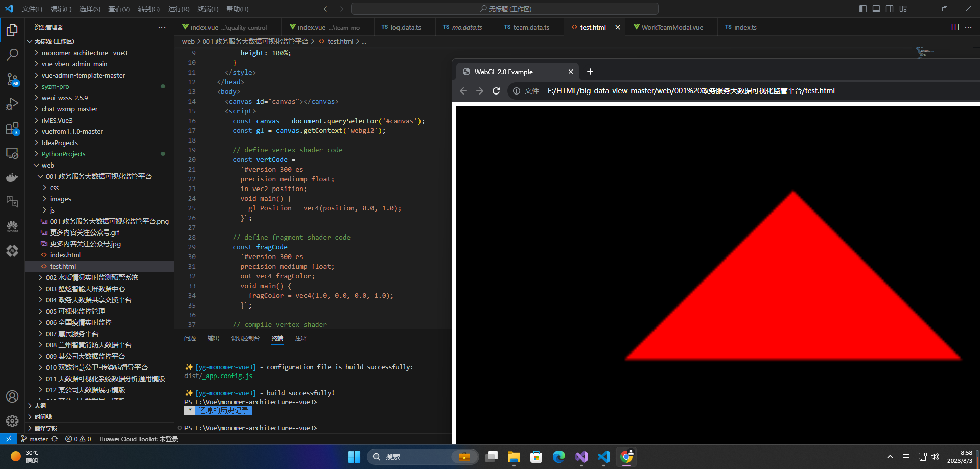This screenshot has height=469, width=980.
Task: Open the Accounts icon in activity bar
Action: click(12, 396)
